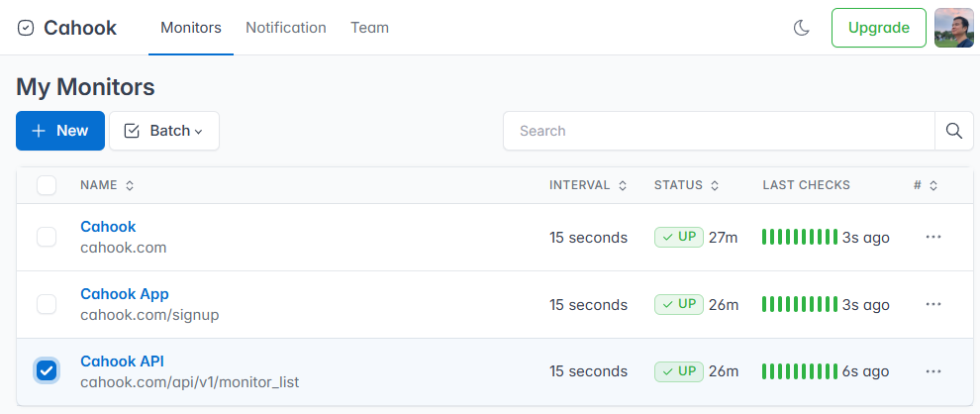This screenshot has width=980, height=414.
Task: Sort by the NAME column arrows
Action: [x=130, y=186]
